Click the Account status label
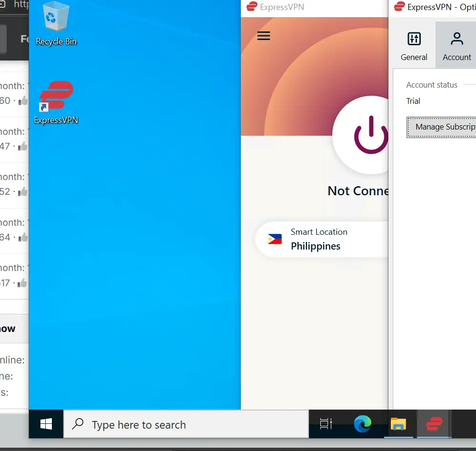Screen dimensions: 476x451 click(x=432, y=85)
